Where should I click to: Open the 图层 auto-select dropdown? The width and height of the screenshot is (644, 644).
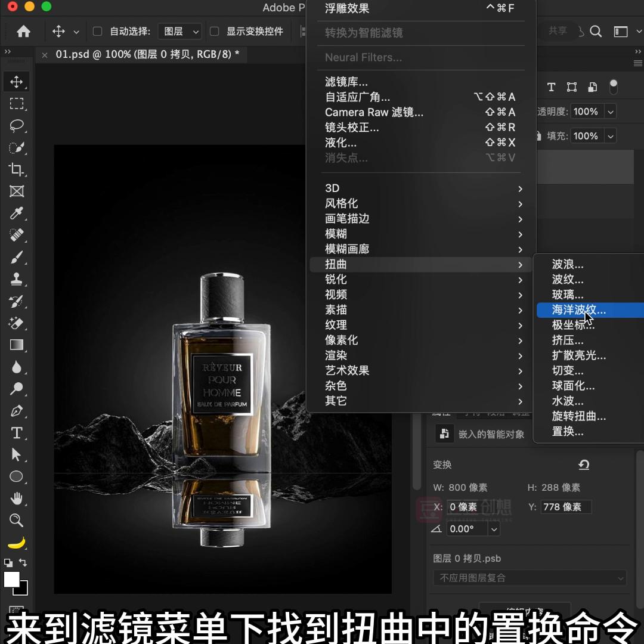[x=179, y=31]
